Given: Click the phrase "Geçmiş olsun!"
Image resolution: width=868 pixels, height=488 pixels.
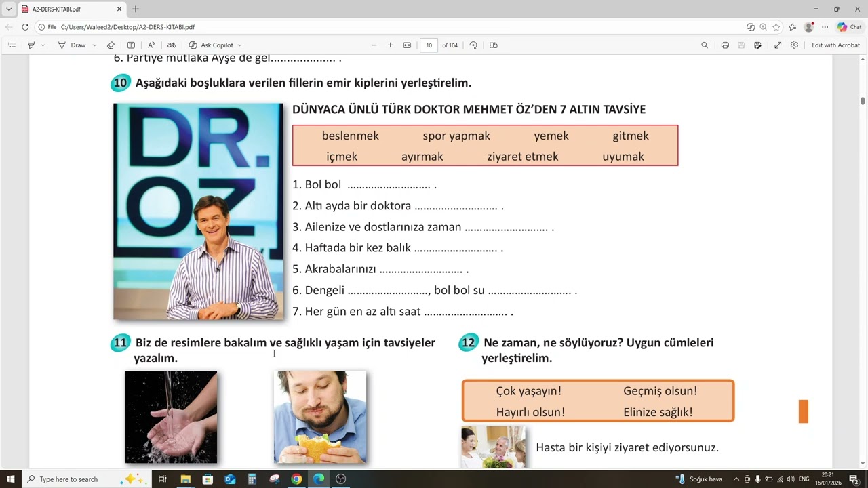Looking at the screenshot, I should click(660, 391).
